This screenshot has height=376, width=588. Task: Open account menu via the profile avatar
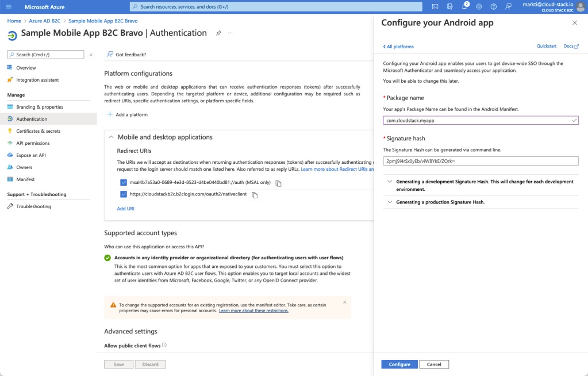581,7
